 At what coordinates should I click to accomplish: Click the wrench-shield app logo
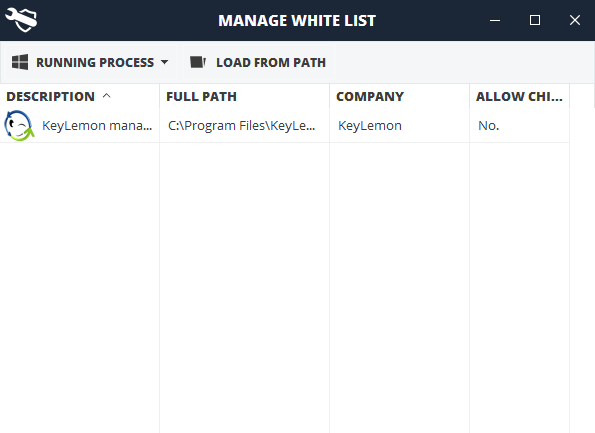[21, 20]
